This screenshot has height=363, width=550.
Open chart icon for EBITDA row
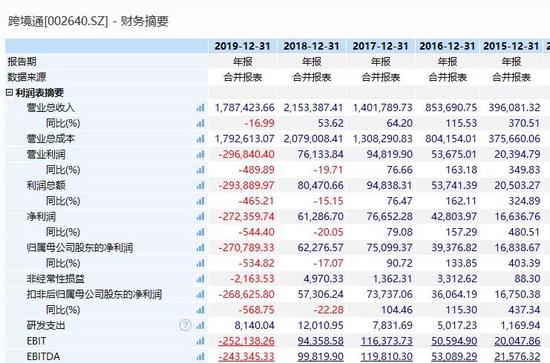click(200, 357)
